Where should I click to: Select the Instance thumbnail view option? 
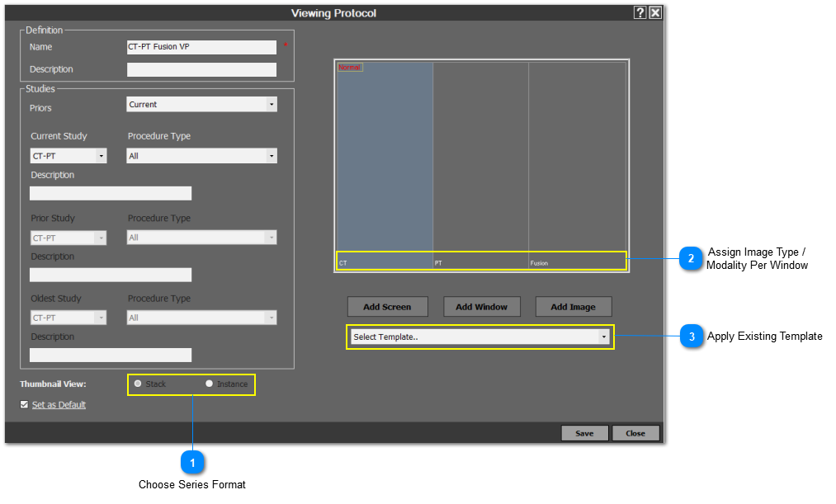coord(210,384)
